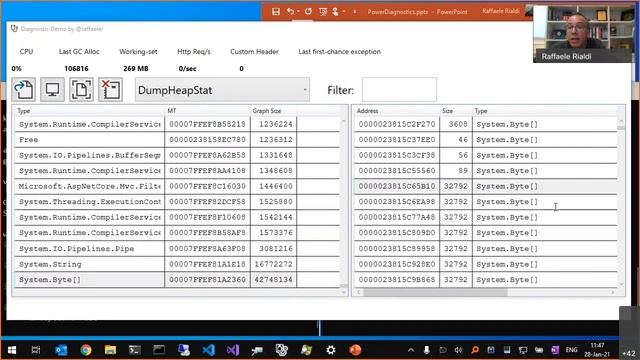Click Save icon in PowerPoint title bar
Screen dimensions: 640x360
[276, 11]
